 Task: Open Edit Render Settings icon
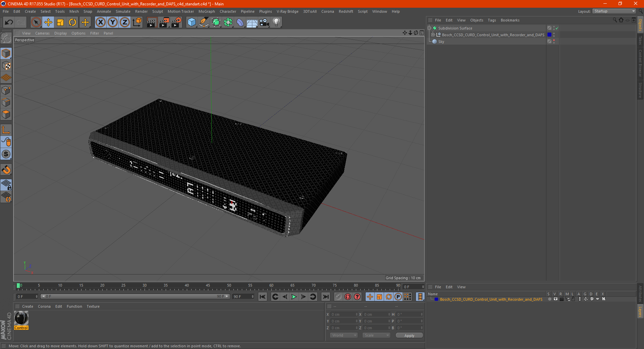176,22
